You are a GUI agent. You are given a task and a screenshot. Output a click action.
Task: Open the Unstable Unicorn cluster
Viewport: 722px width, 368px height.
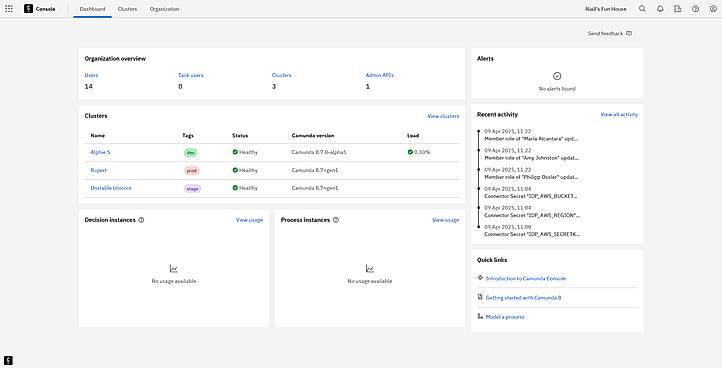pos(111,188)
